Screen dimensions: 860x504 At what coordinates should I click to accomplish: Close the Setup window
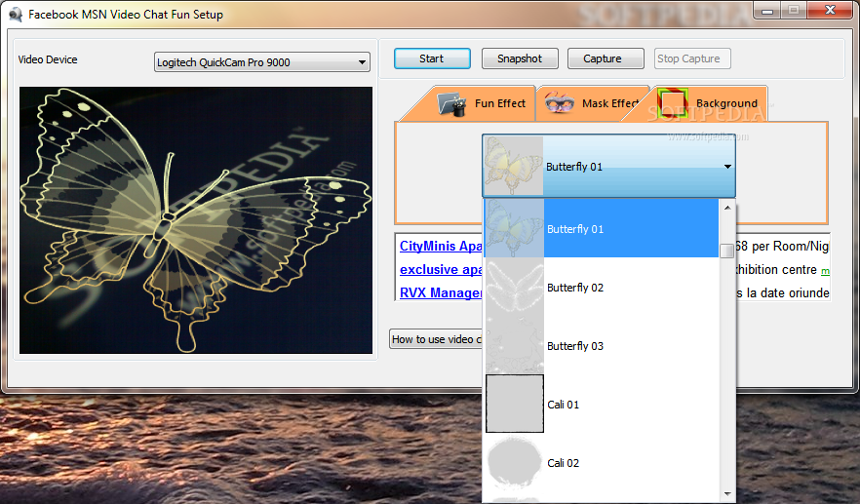click(x=831, y=11)
